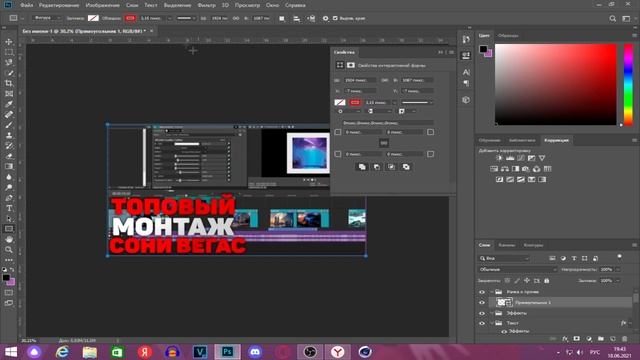Viewport: 640px width, 360px height.
Task: Select the Rectangle shape tool
Action: 9,229
